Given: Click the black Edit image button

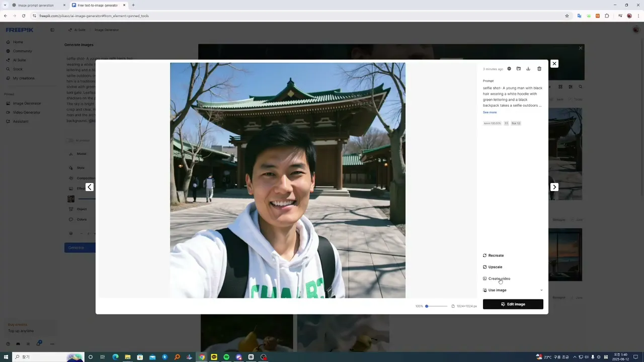Looking at the screenshot, I should pyautogui.click(x=513, y=304).
